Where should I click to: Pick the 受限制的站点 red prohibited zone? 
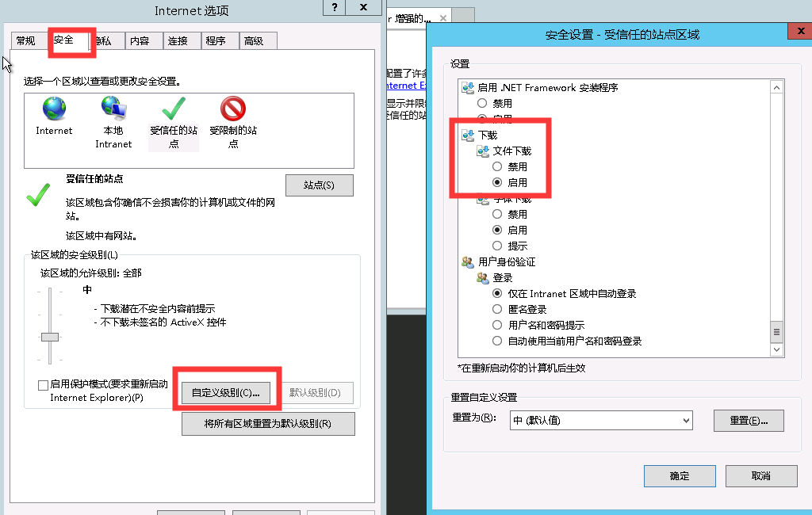pyautogui.click(x=233, y=109)
